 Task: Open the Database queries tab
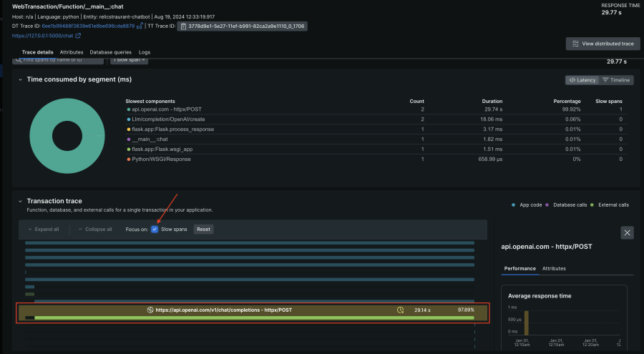pos(111,52)
